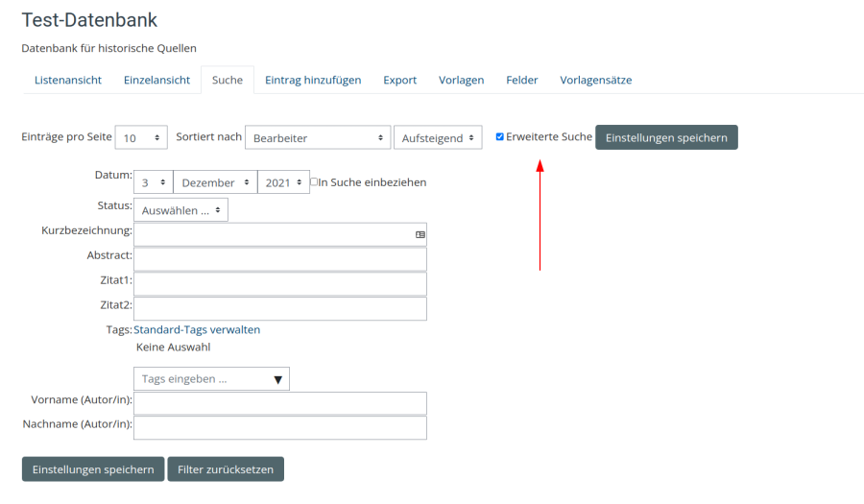Open the Vorlagensätze tab
864x504 pixels.
tap(595, 80)
